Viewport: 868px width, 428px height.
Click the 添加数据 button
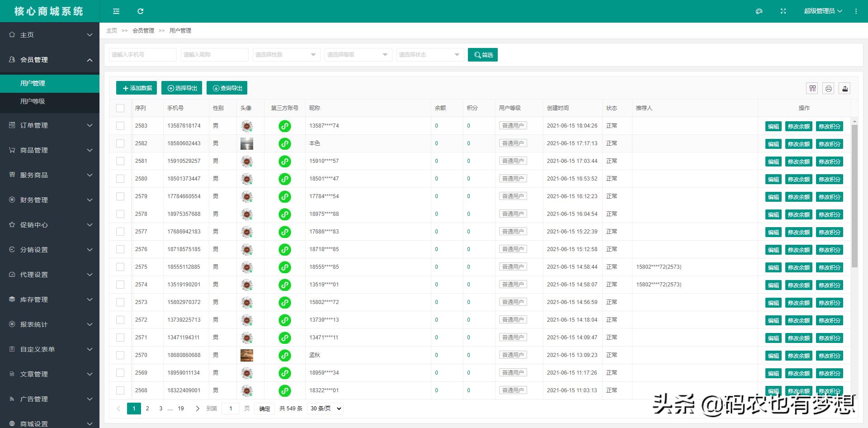pyautogui.click(x=137, y=88)
